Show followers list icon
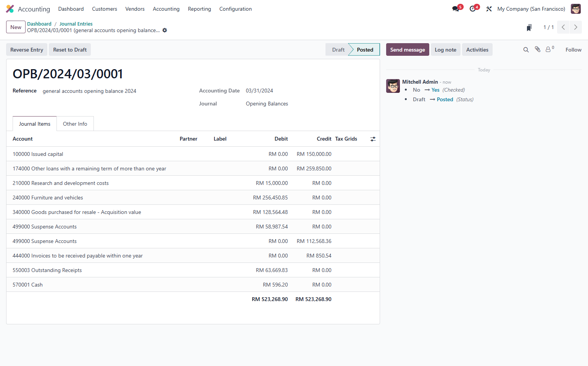This screenshot has height=366, width=588. [549, 49]
